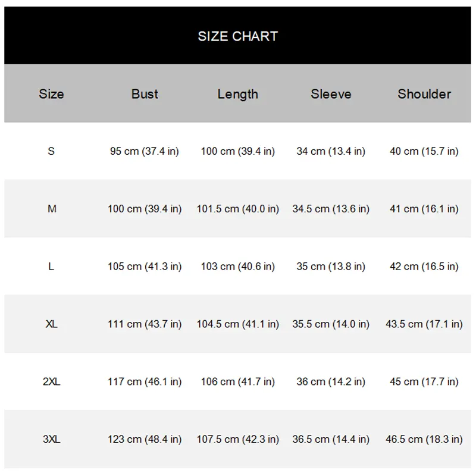Select the Bust column header
This screenshot has height=476, width=476.
145,94
